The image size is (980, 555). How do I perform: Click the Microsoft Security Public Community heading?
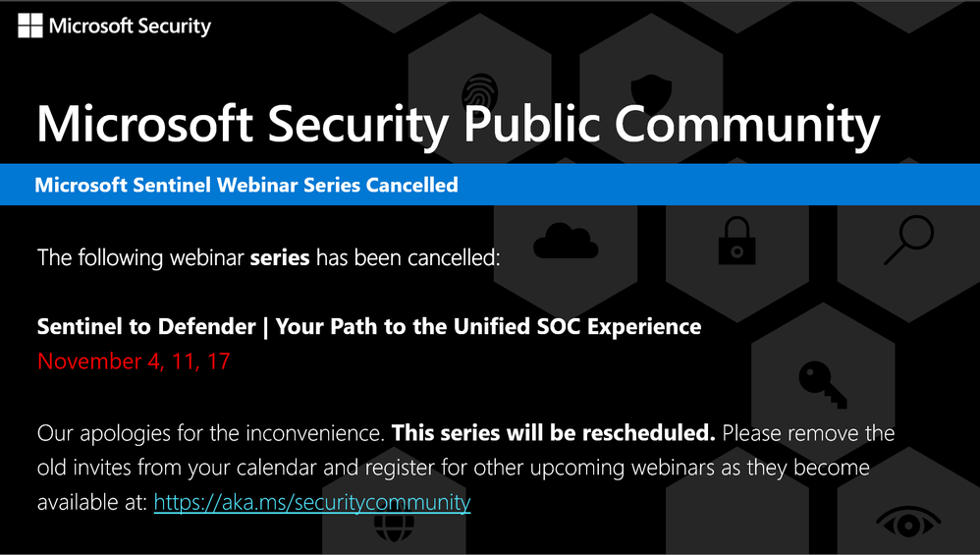point(459,125)
